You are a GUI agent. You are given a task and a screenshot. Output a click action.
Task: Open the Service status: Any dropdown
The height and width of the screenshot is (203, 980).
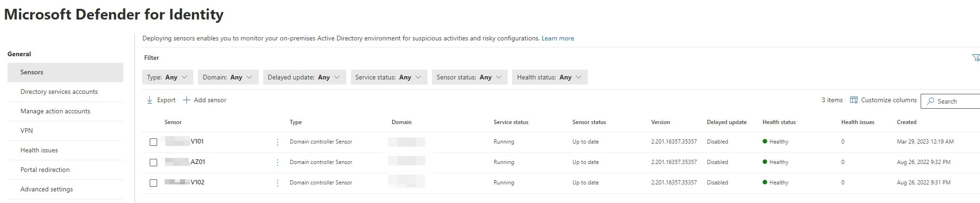(388, 77)
